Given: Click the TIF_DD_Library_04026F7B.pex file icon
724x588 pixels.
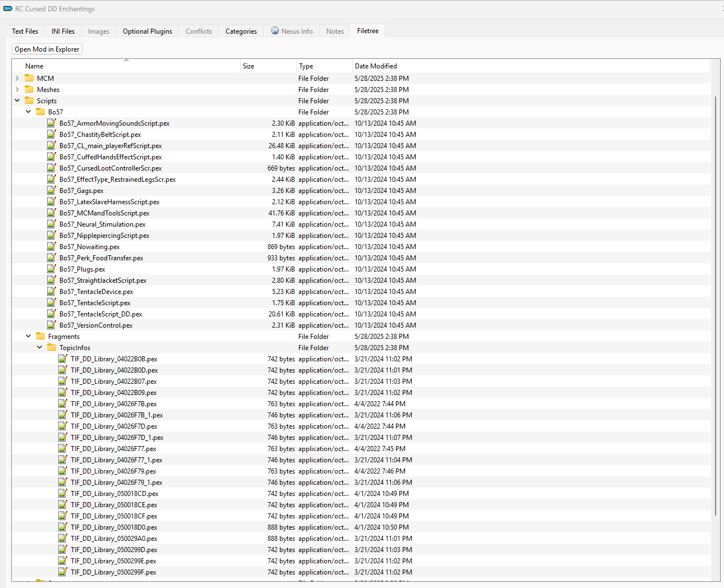Looking at the screenshot, I should pyautogui.click(x=63, y=403).
